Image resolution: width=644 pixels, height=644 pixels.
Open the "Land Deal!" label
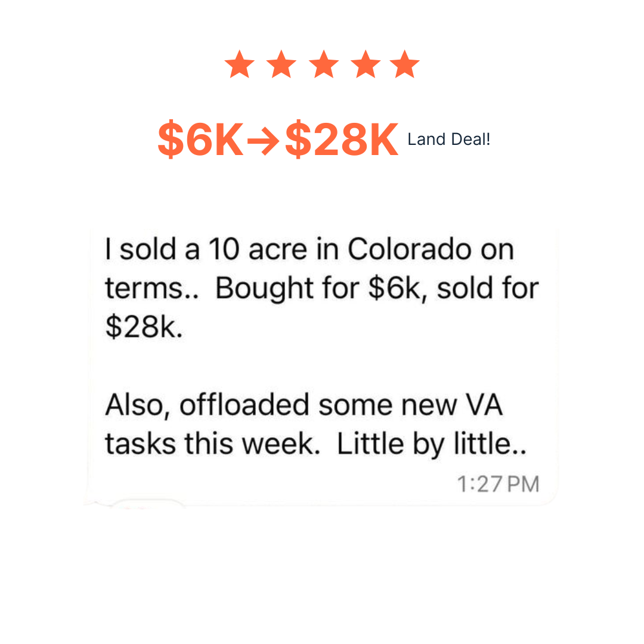[448, 140]
